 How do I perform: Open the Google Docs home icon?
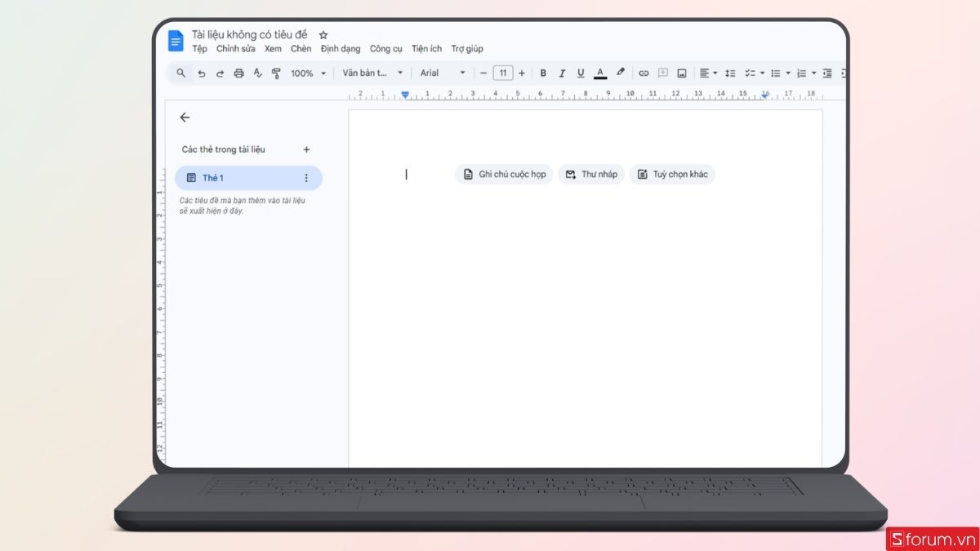tap(176, 41)
